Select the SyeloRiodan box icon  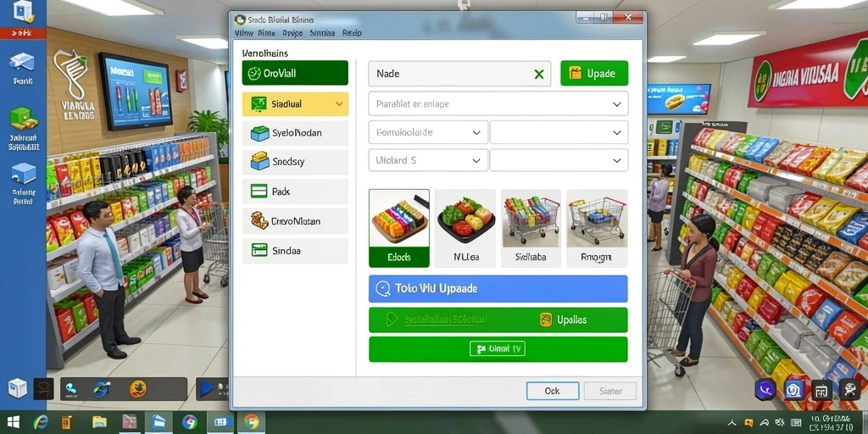(x=259, y=133)
